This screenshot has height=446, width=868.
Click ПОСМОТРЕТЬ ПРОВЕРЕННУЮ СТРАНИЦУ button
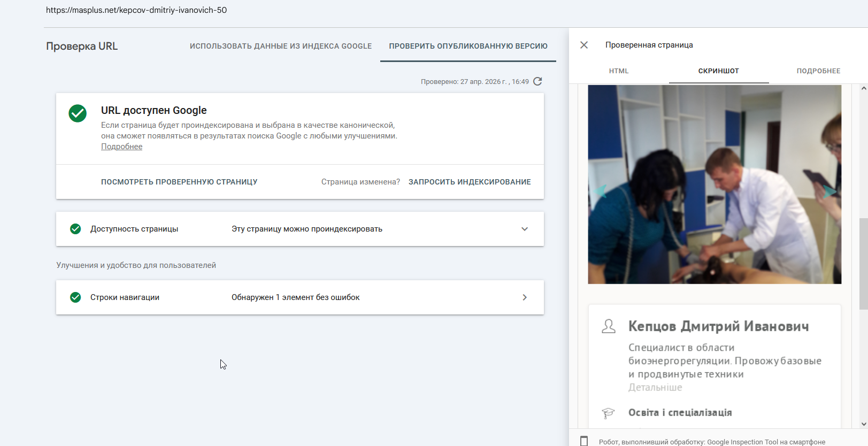(179, 182)
